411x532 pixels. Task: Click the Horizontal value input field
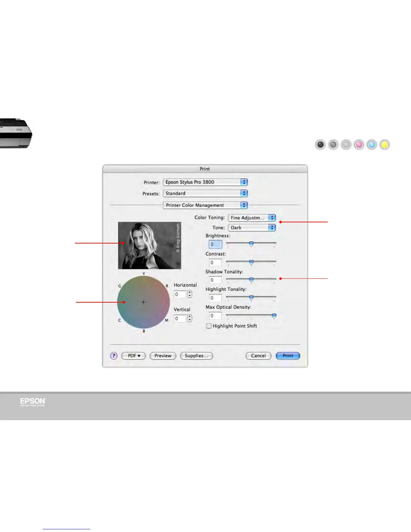(x=180, y=294)
